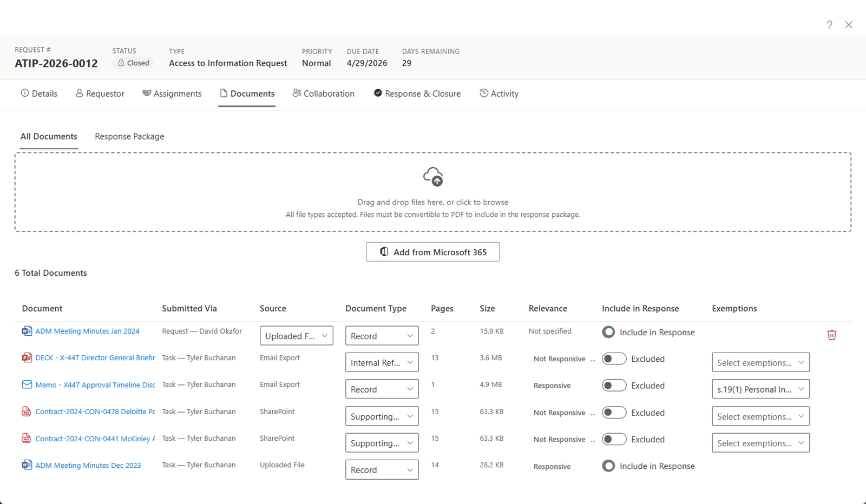The width and height of the screenshot is (866, 504).
Task: Click the PDF icon for Contract-2024-CON-0478 Deloitte
Action: pos(27,411)
